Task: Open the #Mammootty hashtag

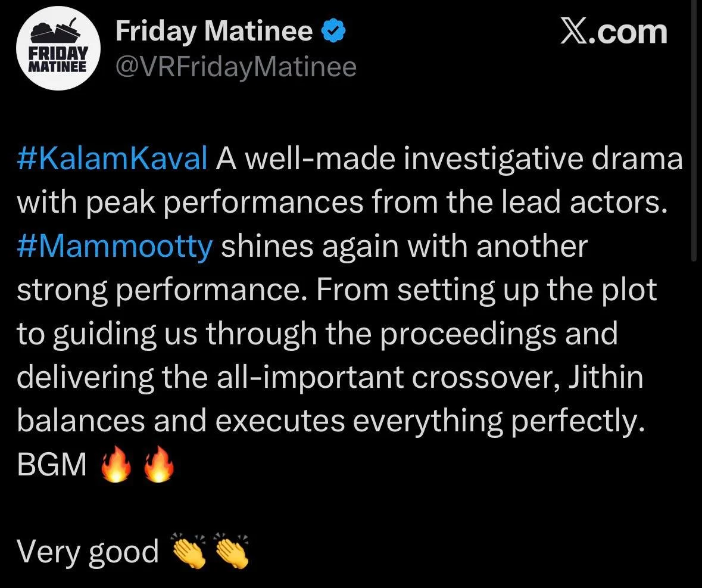Action: click(114, 246)
